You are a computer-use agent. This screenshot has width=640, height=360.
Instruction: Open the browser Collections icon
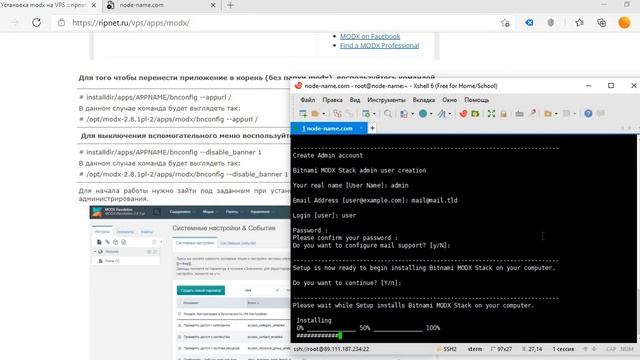601,22
